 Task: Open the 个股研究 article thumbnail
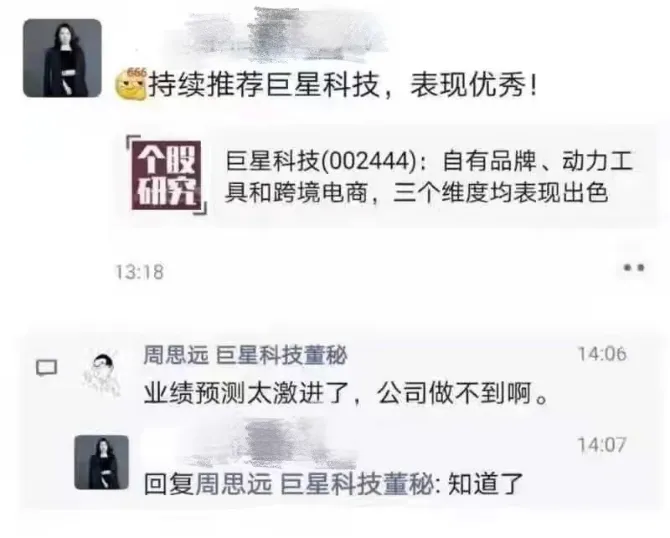point(167,175)
